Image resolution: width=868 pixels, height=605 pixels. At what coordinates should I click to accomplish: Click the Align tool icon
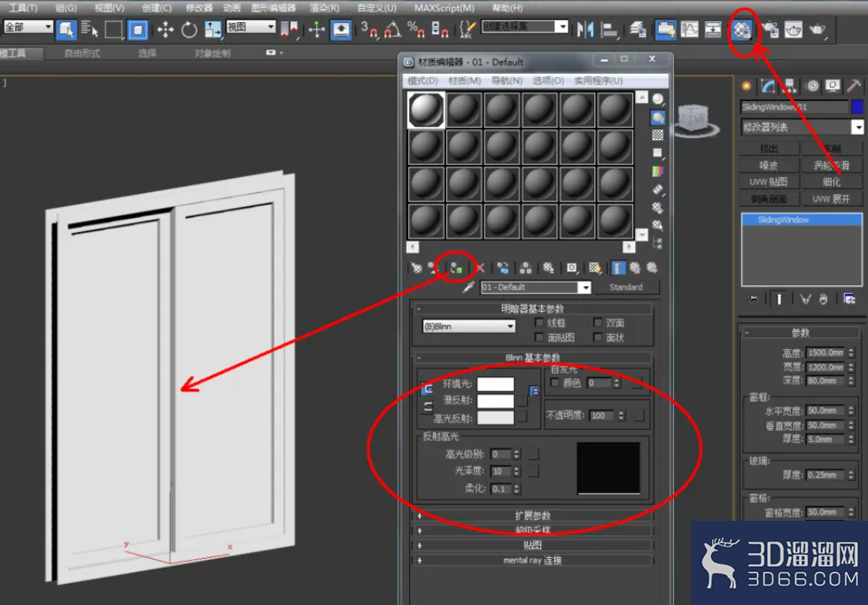[608, 29]
